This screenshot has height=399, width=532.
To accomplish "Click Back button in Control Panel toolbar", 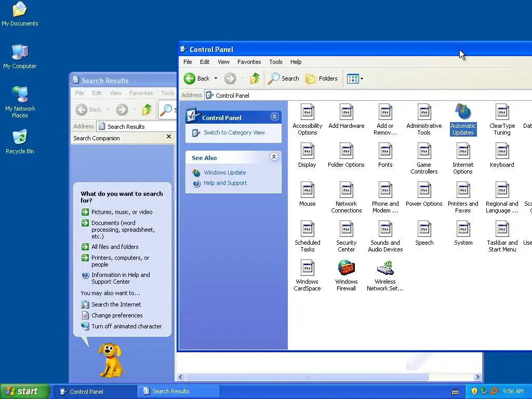I will (197, 78).
